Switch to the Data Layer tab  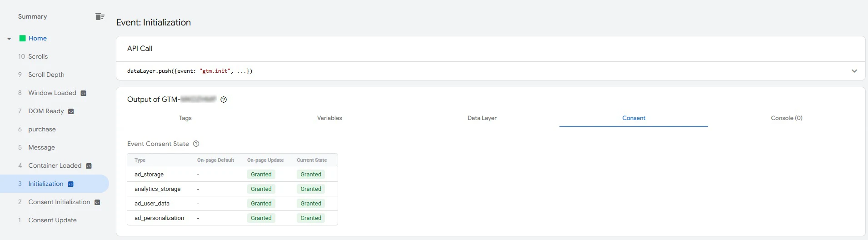(x=482, y=118)
